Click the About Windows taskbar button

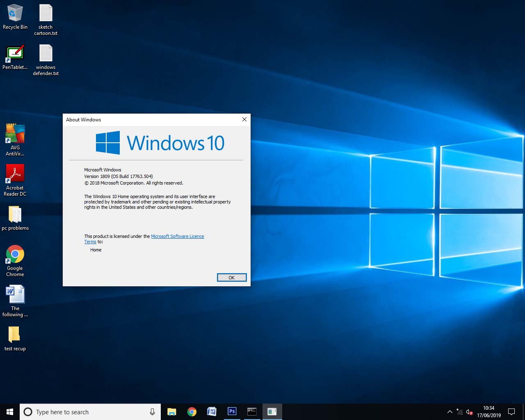point(272,412)
